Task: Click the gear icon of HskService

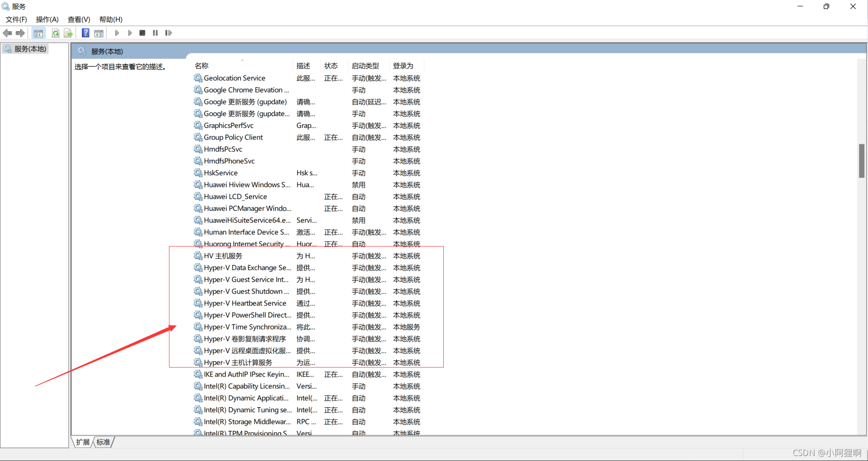Action: click(198, 173)
